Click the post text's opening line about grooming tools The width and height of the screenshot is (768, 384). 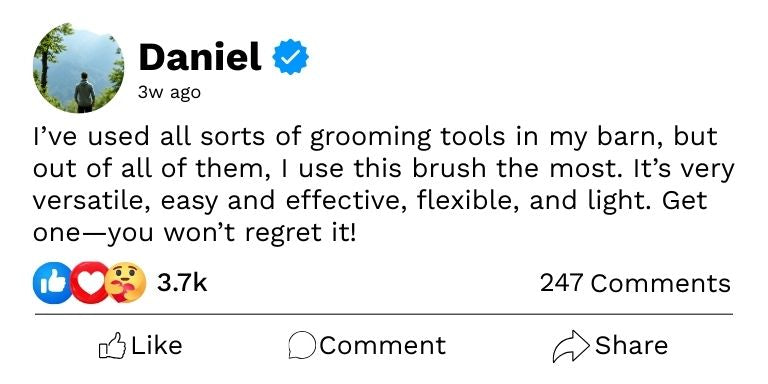pyautogui.click(x=375, y=137)
